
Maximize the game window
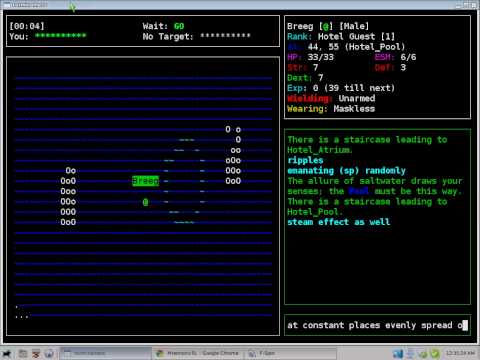pyautogui.click(x=467, y=5)
